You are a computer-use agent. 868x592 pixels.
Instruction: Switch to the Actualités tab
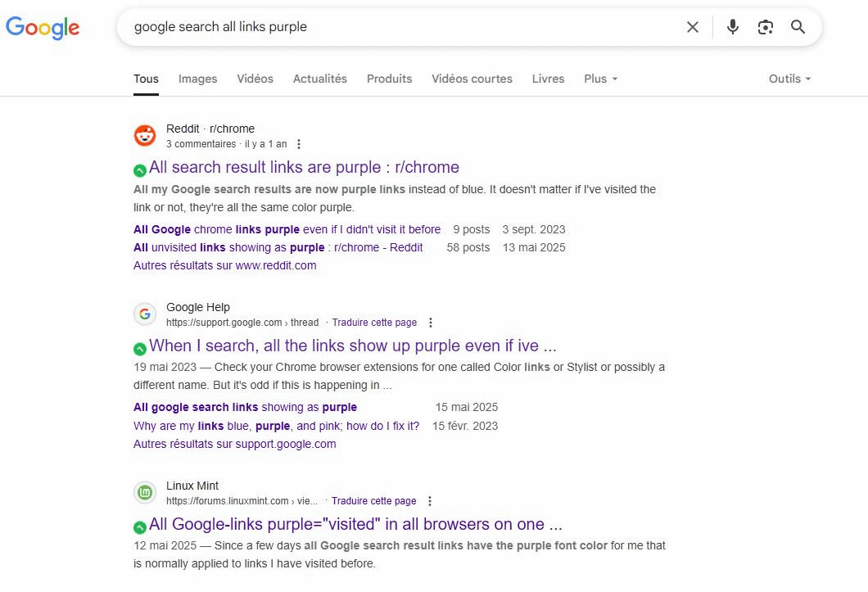320,79
